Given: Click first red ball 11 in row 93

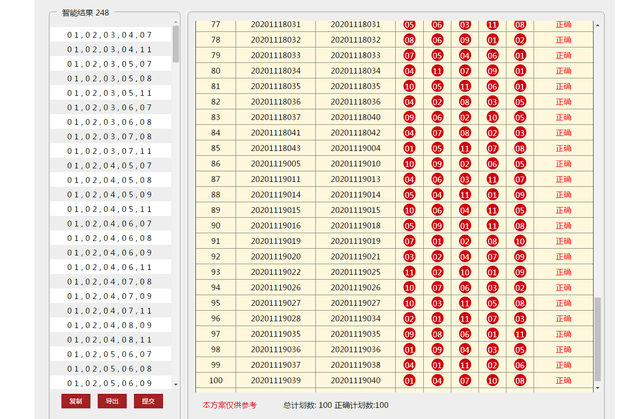Looking at the screenshot, I should 409,272.
